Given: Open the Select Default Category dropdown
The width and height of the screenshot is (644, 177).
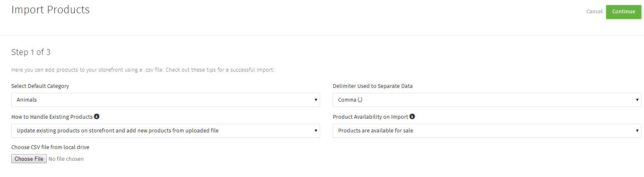Looking at the screenshot, I should [x=165, y=100].
